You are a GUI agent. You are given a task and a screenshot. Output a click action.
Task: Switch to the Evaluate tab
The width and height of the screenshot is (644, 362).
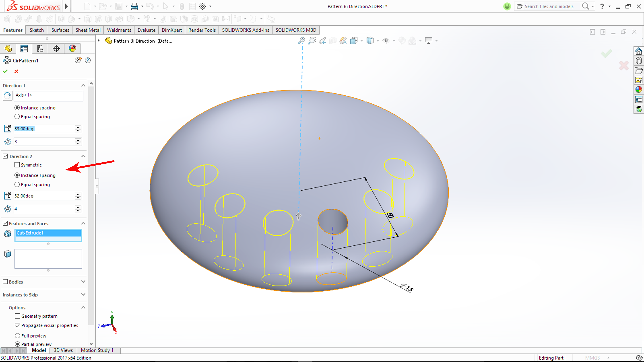point(146,30)
